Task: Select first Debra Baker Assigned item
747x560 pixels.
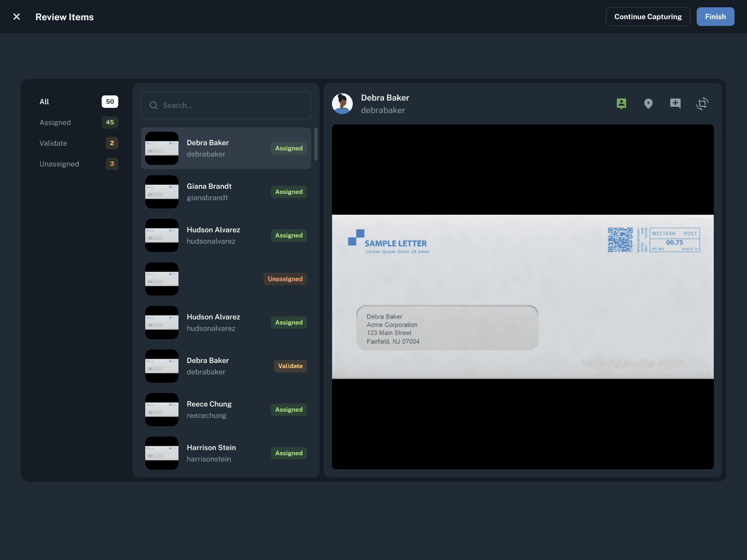Action: coord(226,148)
